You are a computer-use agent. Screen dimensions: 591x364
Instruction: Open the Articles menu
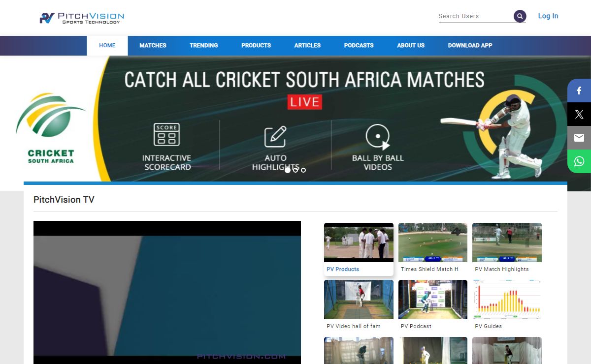(307, 46)
